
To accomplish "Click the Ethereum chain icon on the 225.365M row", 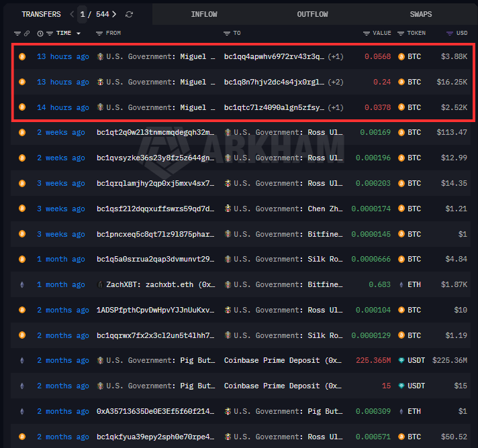I will 22,361.
